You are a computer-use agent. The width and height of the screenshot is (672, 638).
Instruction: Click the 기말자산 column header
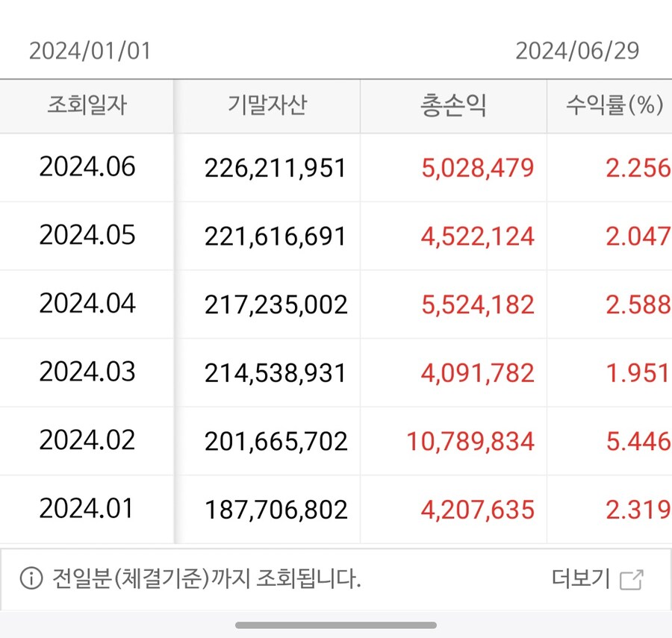click(267, 106)
